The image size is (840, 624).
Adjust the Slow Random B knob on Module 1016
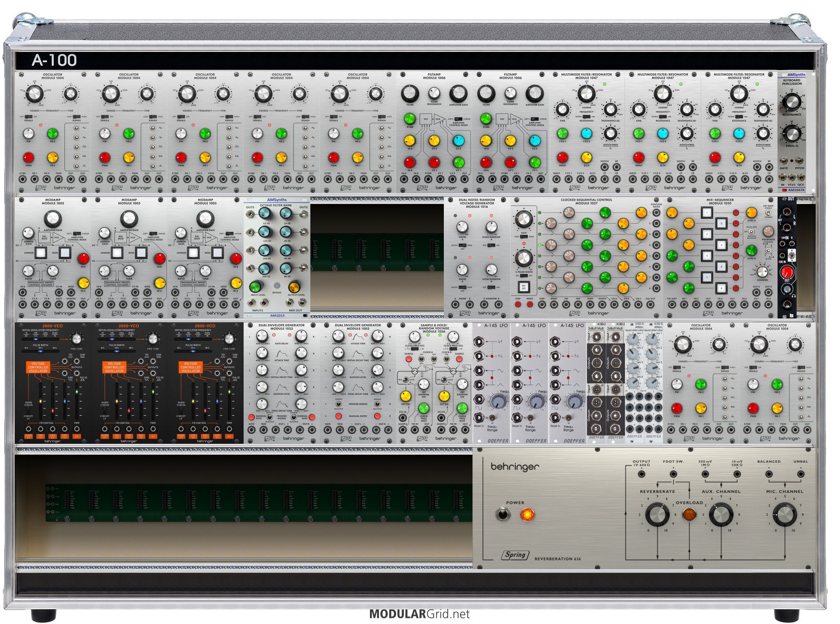click(x=491, y=270)
